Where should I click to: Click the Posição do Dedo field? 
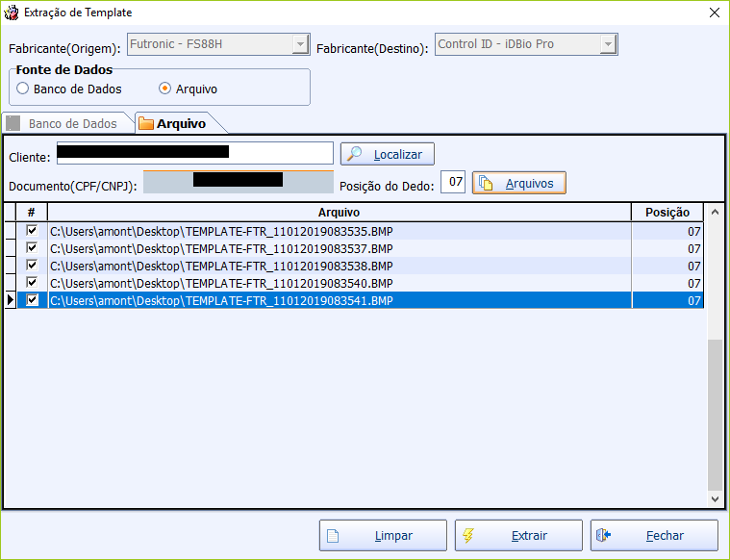(454, 182)
